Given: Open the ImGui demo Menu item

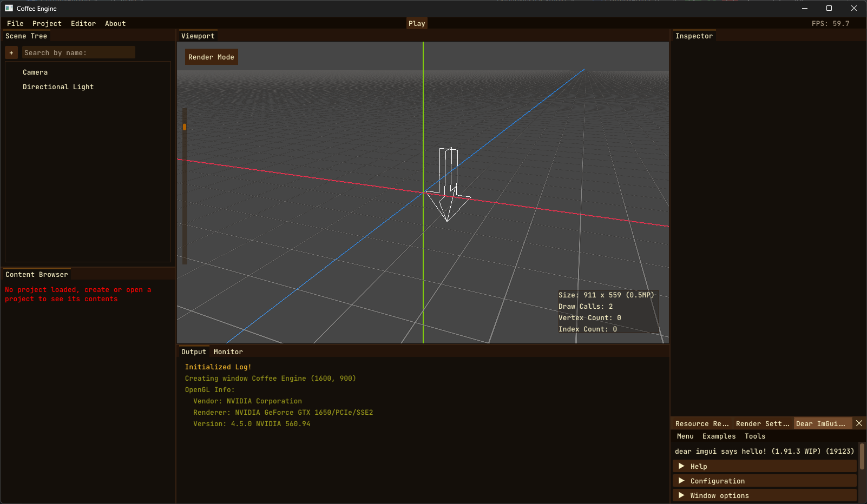Looking at the screenshot, I should coord(685,436).
